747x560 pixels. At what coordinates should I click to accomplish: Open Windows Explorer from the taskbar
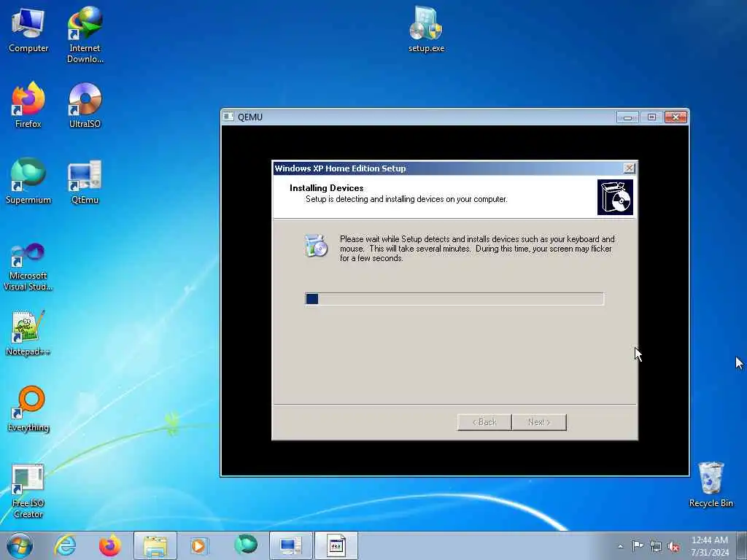pos(155,545)
